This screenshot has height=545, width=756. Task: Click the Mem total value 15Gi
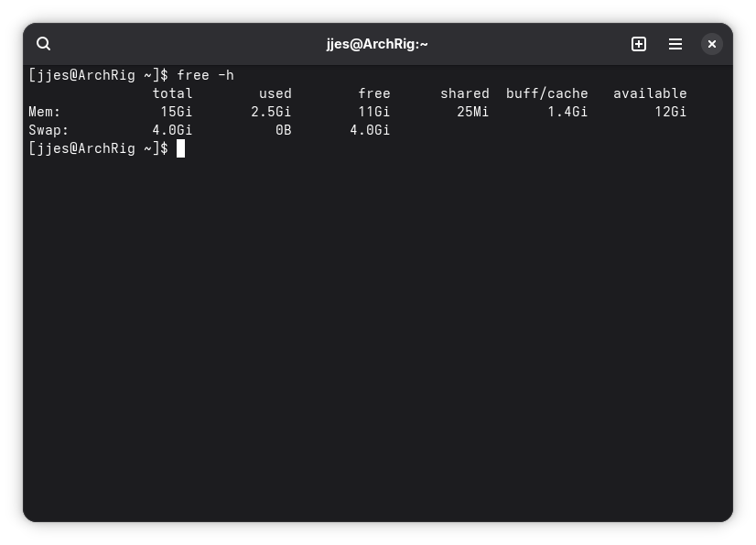pyautogui.click(x=177, y=112)
